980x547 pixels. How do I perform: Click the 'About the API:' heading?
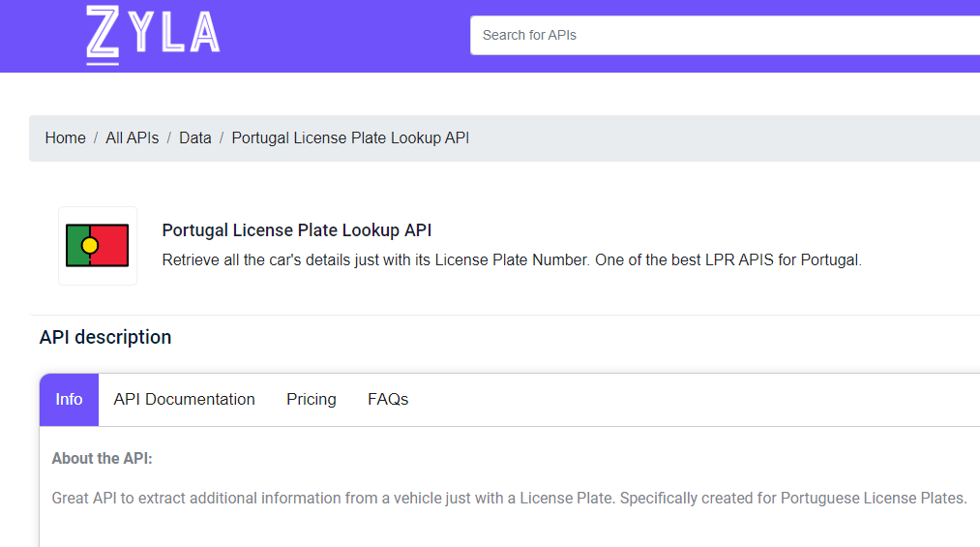pyautogui.click(x=102, y=458)
